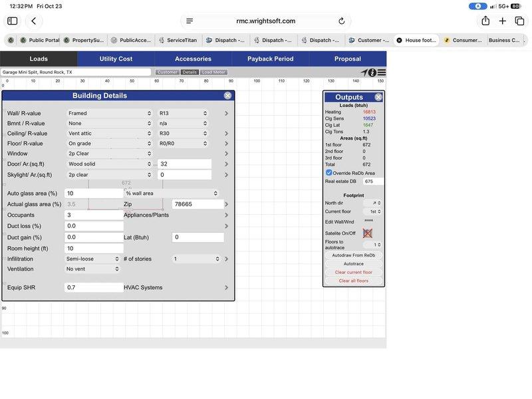532x399 pixels.
Task: Open the Safari share icon
Action: tap(485, 21)
